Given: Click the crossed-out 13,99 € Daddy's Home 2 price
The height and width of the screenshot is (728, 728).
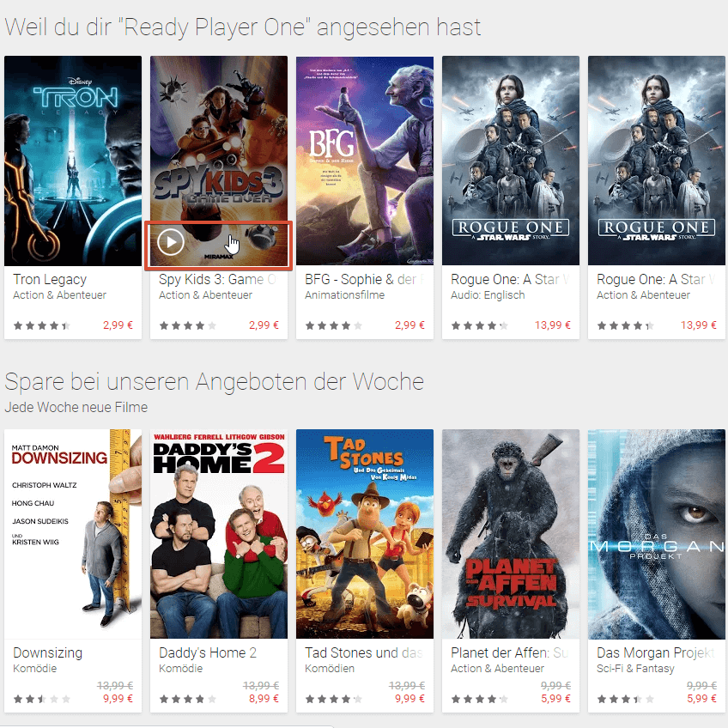Looking at the screenshot, I should 261,685.
